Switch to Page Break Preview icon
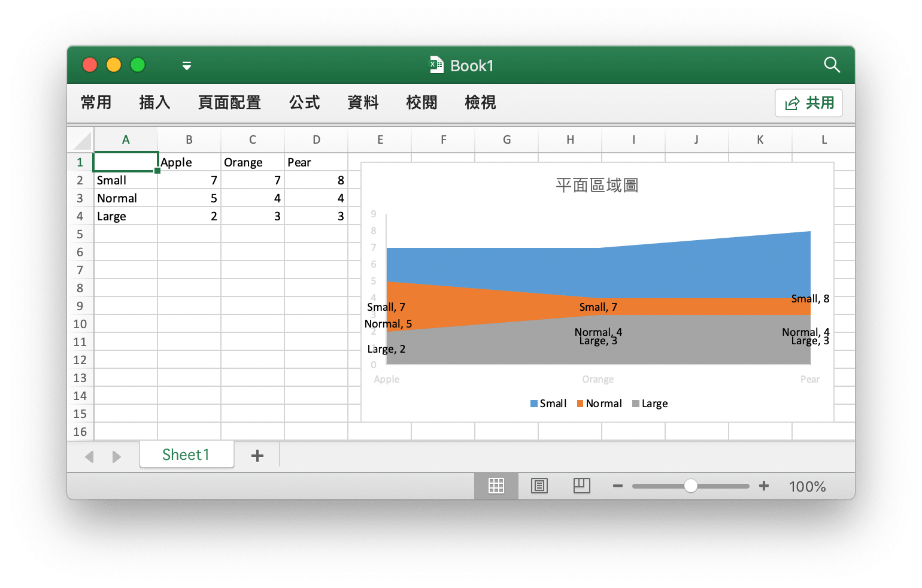Image resolution: width=922 pixels, height=588 pixels. [x=581, y=486]
